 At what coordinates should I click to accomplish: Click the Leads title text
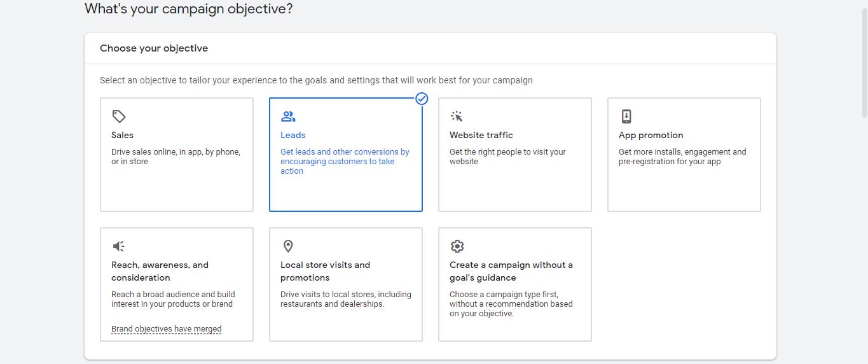[293, 135]
